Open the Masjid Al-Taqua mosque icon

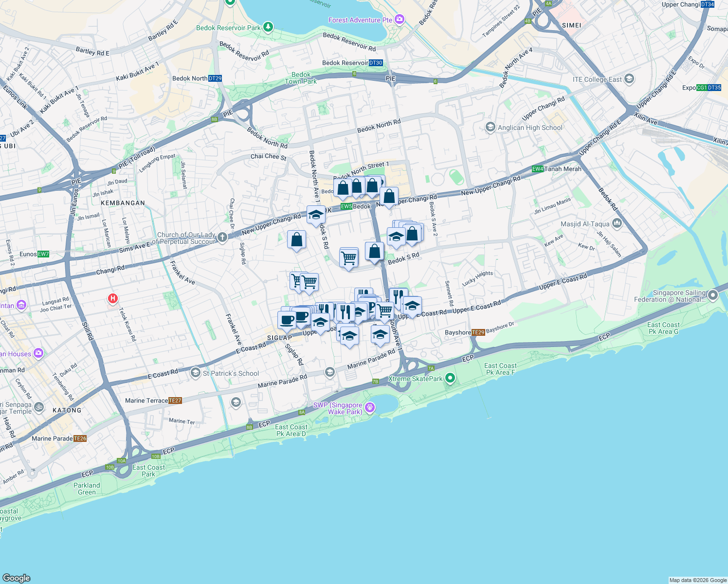(x=617, y=224)
